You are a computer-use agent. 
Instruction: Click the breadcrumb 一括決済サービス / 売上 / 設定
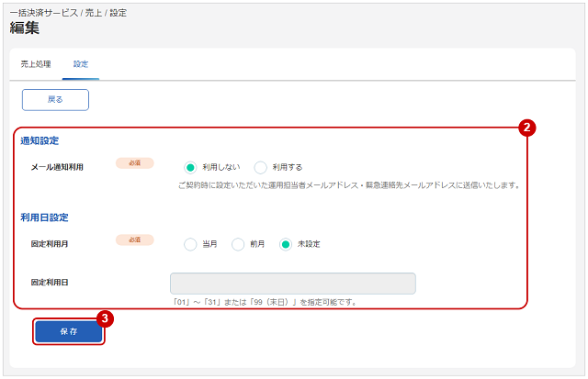(x=68, y=13)
